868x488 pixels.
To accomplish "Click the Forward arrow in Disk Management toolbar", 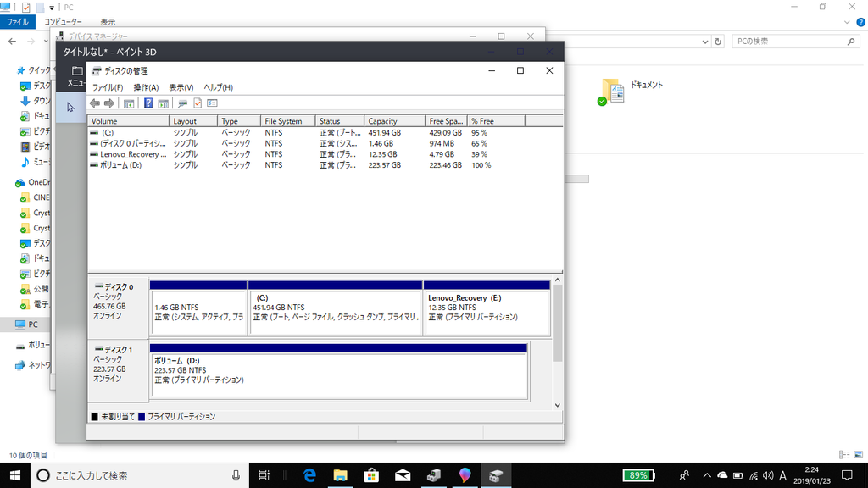I will pyautogui.click(x=109, y=103).
